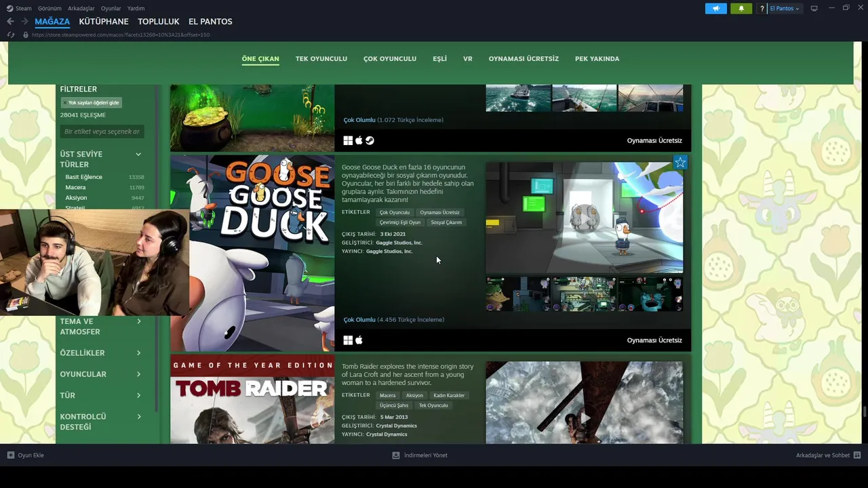This screenshot has width=868, height=488.
Task: Filter by Macera genre
Action: [x=75, y=187]
